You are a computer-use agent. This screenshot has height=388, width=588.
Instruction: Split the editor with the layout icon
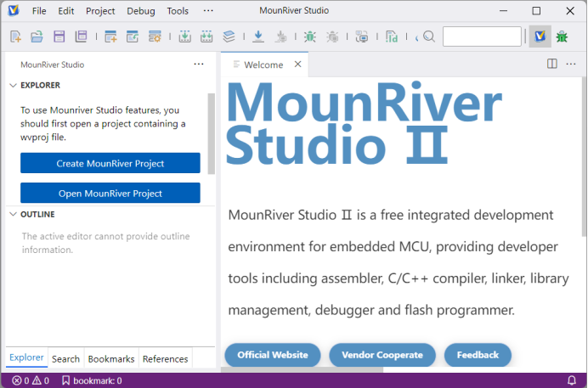(x=552, y=64)
